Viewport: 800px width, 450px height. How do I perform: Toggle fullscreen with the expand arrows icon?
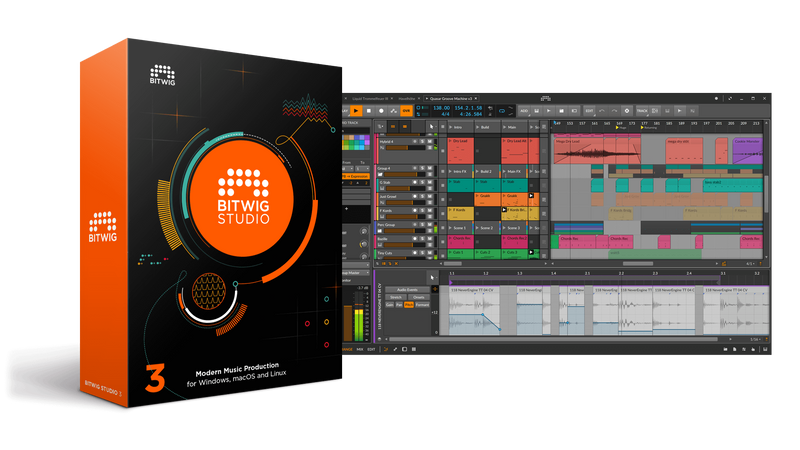pos(730,98)
